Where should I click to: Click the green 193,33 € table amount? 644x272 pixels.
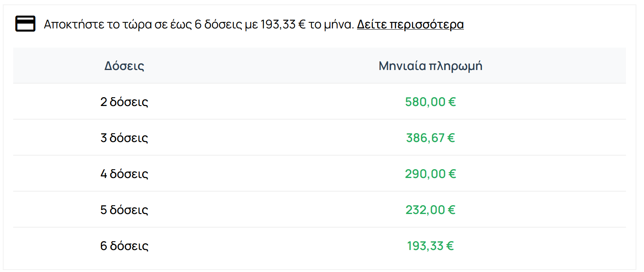click(x=430, y=246)
